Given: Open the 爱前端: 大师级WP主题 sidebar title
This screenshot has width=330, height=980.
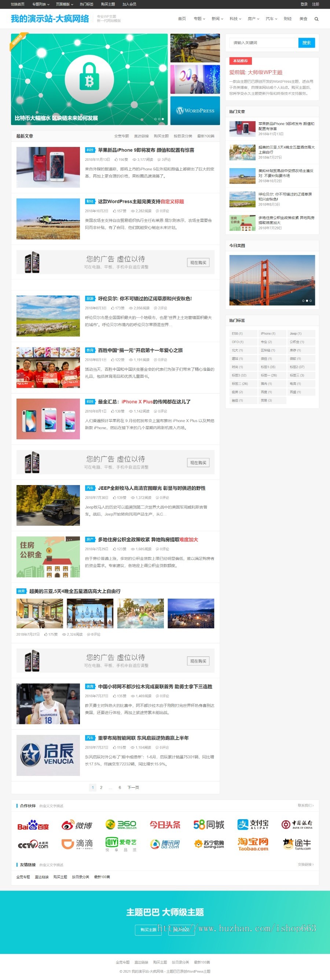Looking at the screenshot, I should [256, 72].
